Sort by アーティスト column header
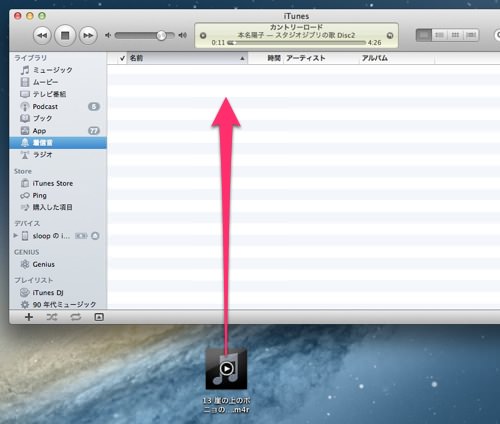 (x=321, y=58)
